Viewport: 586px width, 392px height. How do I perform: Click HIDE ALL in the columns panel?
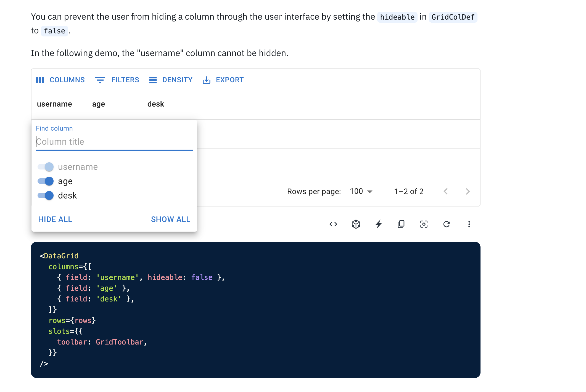click(55, 219)
